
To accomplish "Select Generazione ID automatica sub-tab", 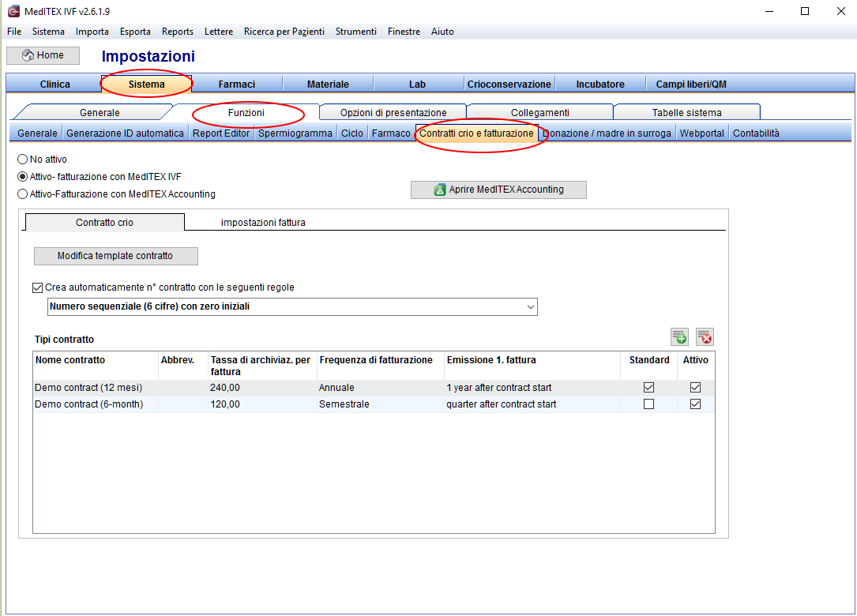I will pyautogui.click(x=125, y=133).
